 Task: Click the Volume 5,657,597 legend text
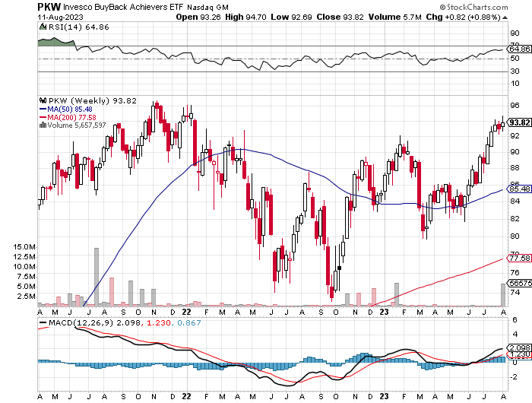[x=77, y=125]
